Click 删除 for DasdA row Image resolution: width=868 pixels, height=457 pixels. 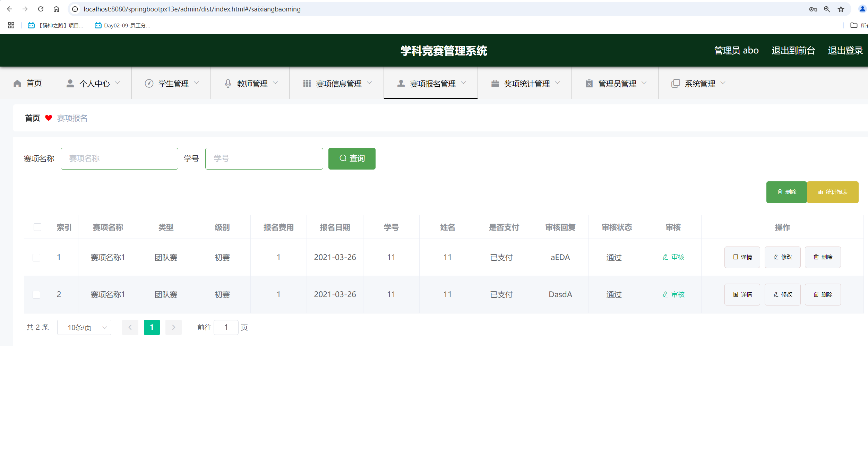pyautogui.click(x=823, y=294)
